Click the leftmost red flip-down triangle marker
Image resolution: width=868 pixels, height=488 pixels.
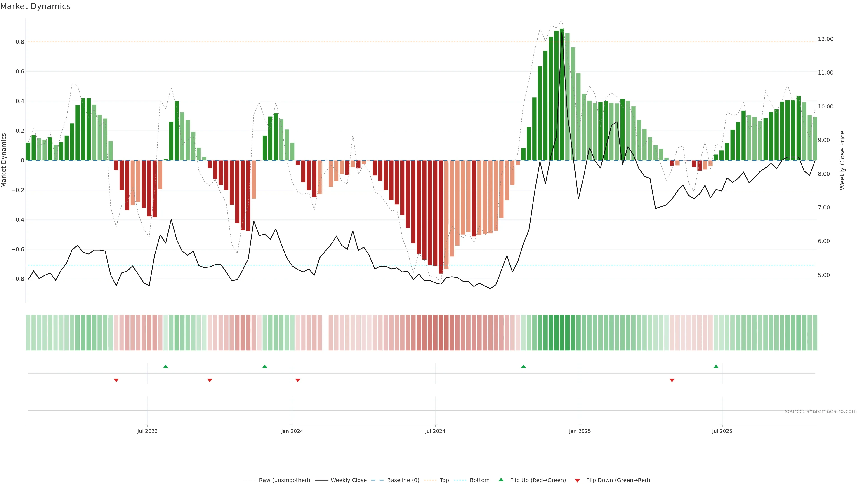116,380
